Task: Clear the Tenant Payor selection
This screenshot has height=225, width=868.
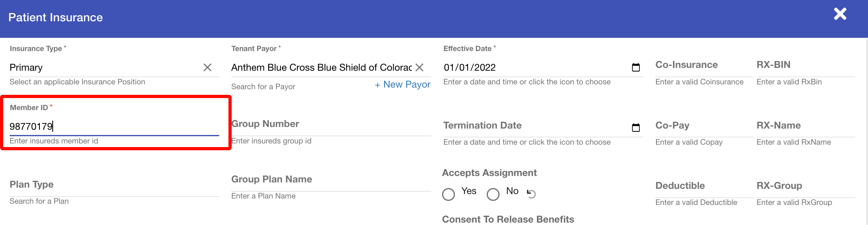Action: point(420,67)
